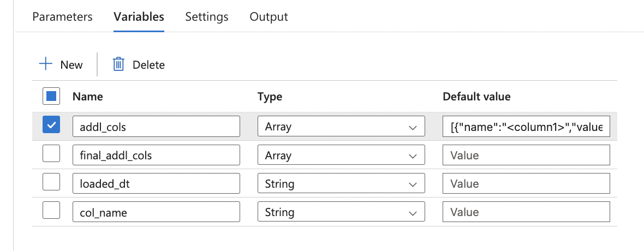Viewport: 644px width, 251px height.
Task: Click the trash can Delete icon
Action: [x=118, y=64]
